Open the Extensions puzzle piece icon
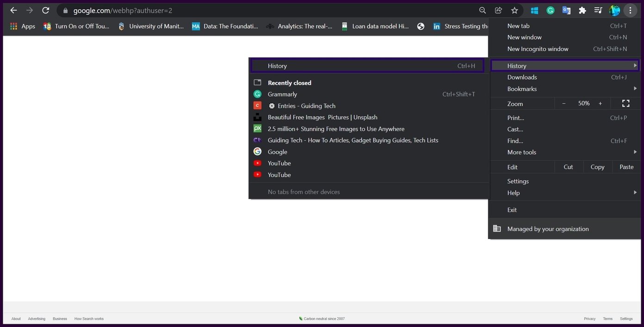Image resolution: width=644 pixels, height=327 pixels. (582, 10)
